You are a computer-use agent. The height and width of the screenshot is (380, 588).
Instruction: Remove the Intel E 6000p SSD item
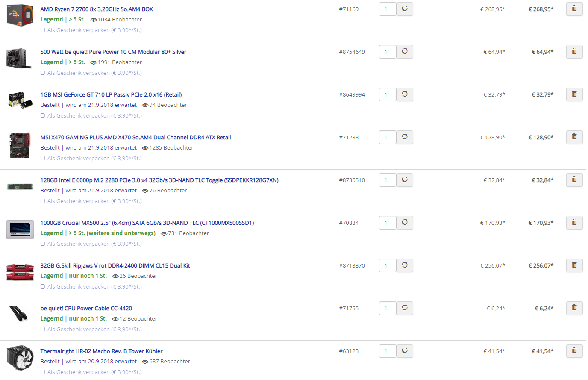pyautogui.click(x=574, y=180)
